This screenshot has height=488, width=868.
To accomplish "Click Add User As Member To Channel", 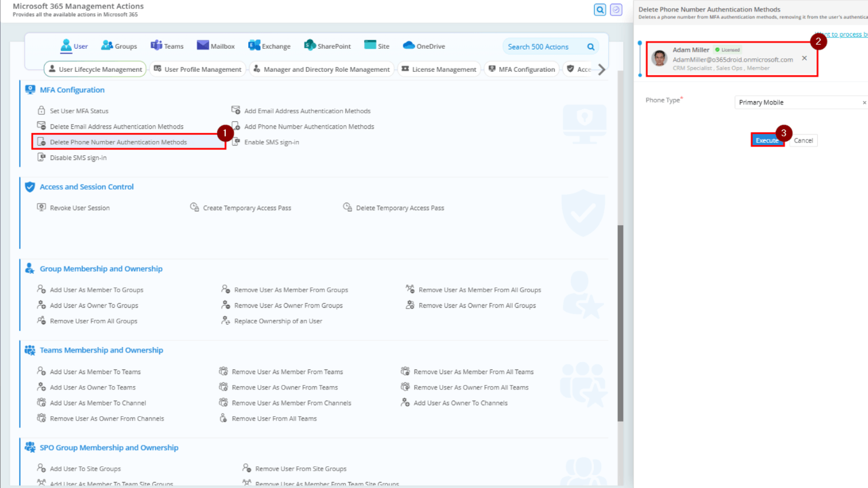I will (92, 403).
